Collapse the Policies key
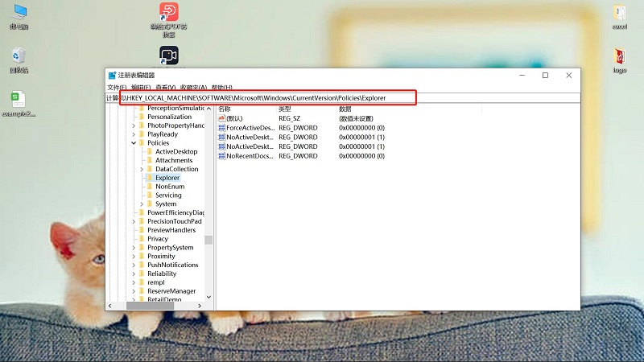The width and height of the screenshot is (644, 362). (134, 143)
